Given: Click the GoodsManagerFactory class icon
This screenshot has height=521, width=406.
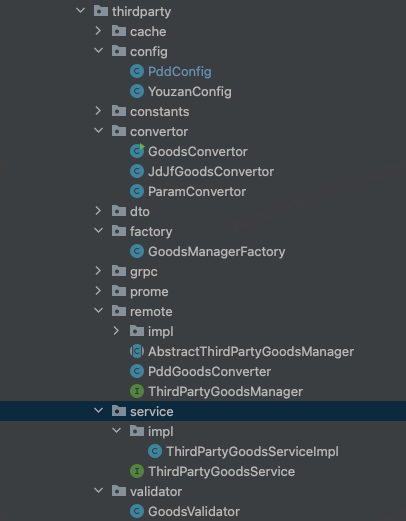Looking at the screenshot, I should (137, 251).
